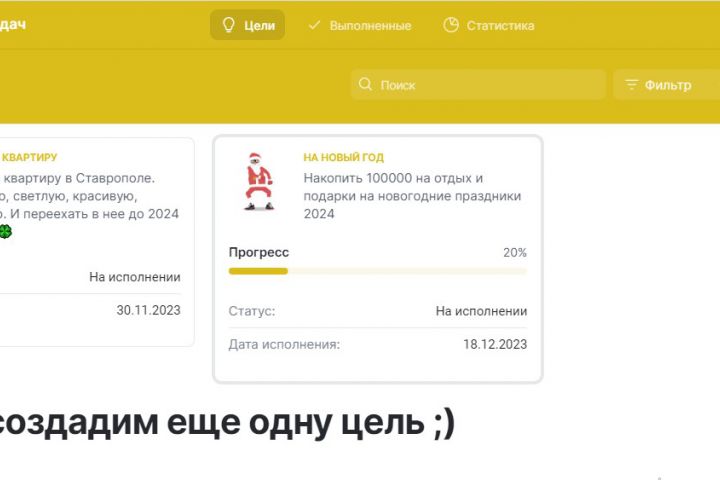Click the heading 'создадим еще одну цель ;)'

(x=227, y=423)
